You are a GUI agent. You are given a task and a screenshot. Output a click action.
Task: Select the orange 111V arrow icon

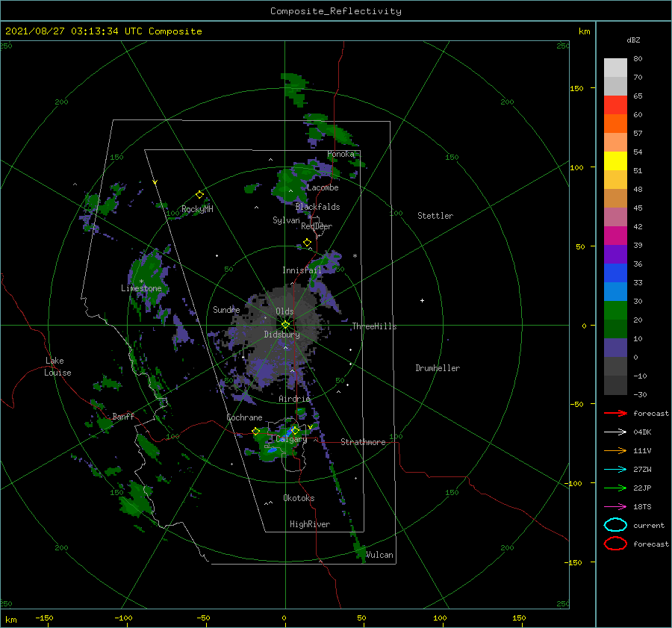[615, 450]
